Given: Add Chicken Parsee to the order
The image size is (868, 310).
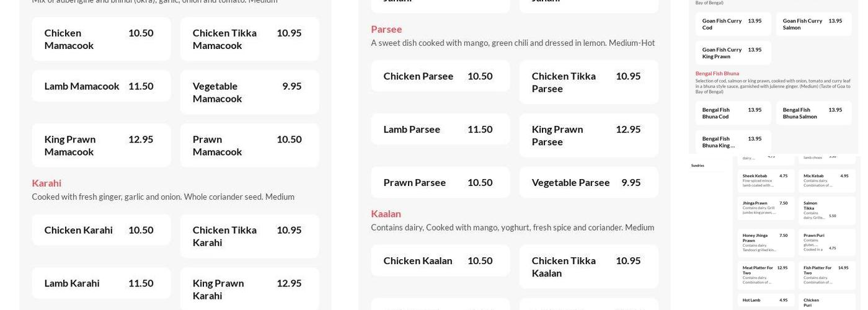Looking at the screenshot, I should (440, 76).
